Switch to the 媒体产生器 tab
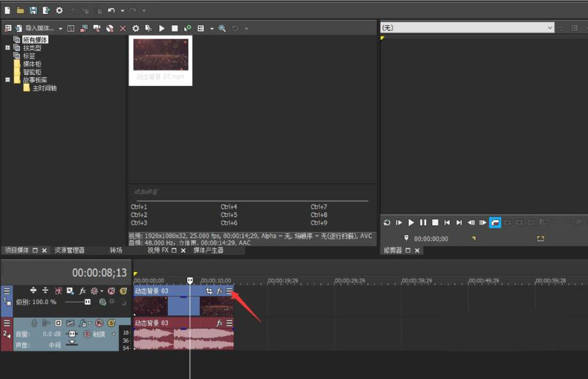Viewport: 588px width, 379px height. pos(208,250)
